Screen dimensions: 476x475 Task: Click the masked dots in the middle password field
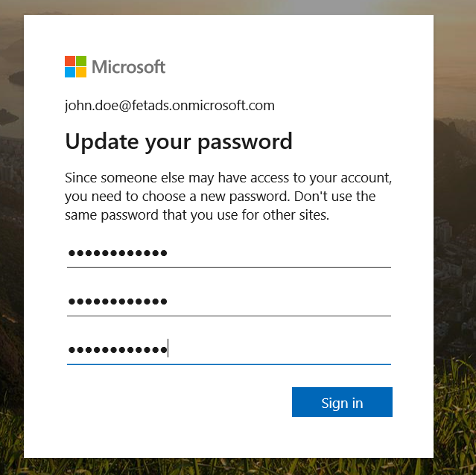pos(118,302)
